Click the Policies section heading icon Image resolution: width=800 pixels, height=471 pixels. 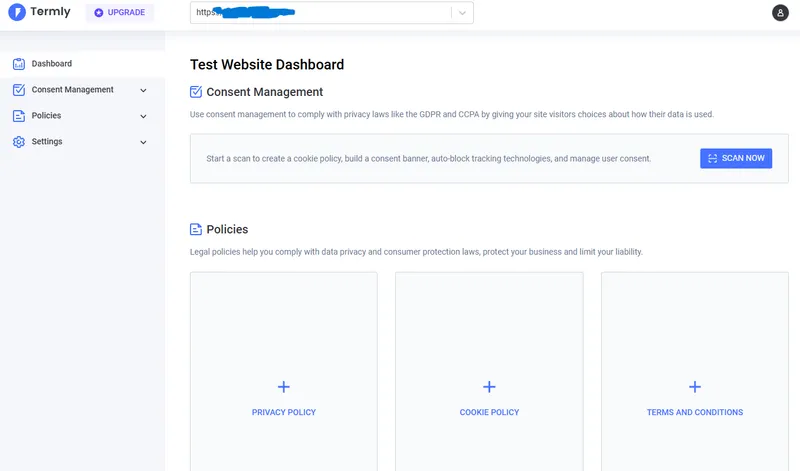[196, 229]
